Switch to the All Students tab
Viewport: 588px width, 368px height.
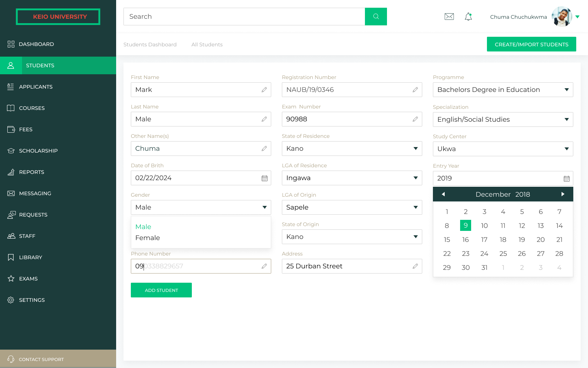tap(207, 44)
